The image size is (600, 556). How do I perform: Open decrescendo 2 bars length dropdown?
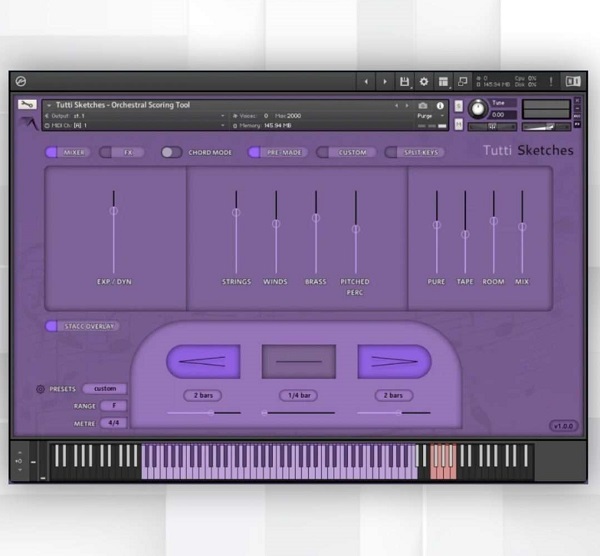pos(394,395)
